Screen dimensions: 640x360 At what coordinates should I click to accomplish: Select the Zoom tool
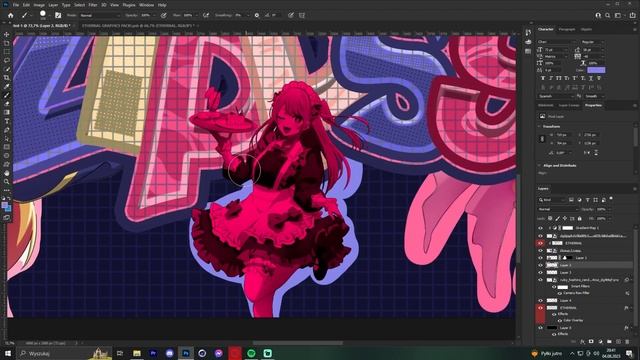point(7,182)
